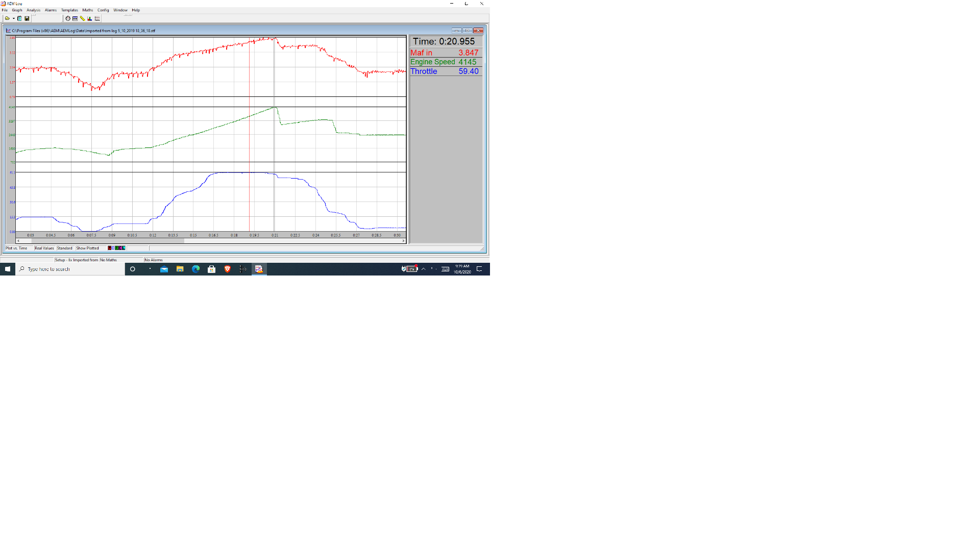Image resolution: width=980 pixels, height=551 pixels.
Task: Toggle the Real Values status field
Action: click(x=44, y=248)
